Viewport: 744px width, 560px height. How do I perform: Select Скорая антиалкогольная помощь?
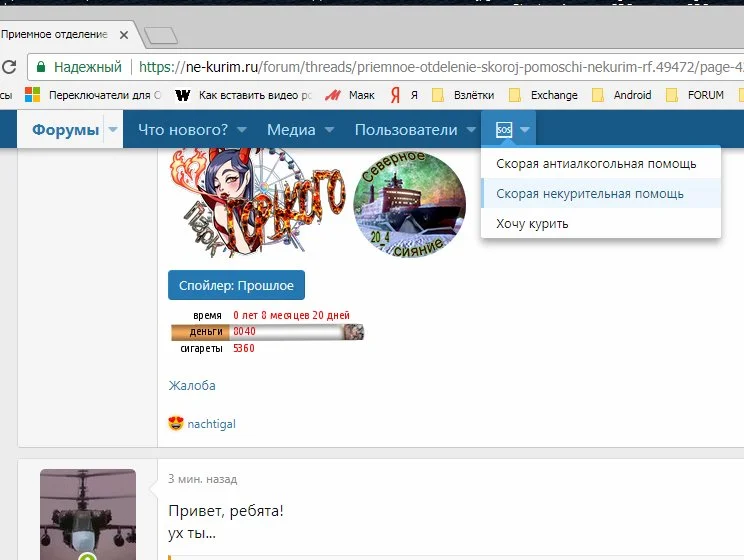(601, 164)
